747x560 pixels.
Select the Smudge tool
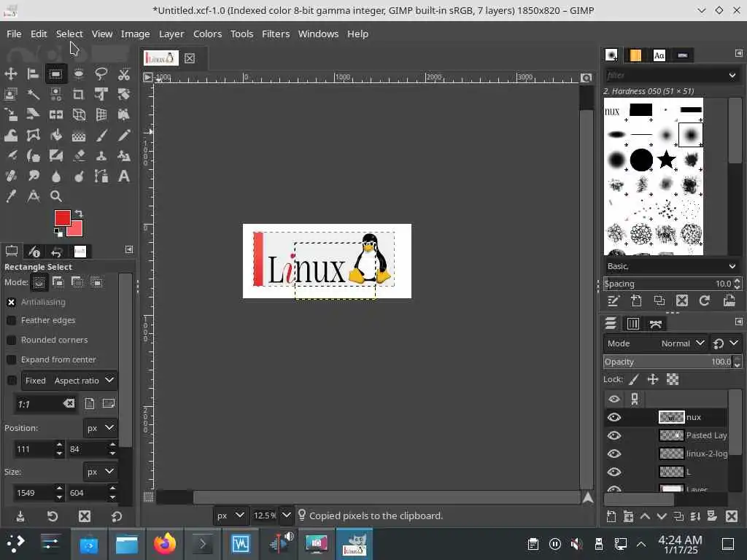pyautogui.click(x=33, y=176)
